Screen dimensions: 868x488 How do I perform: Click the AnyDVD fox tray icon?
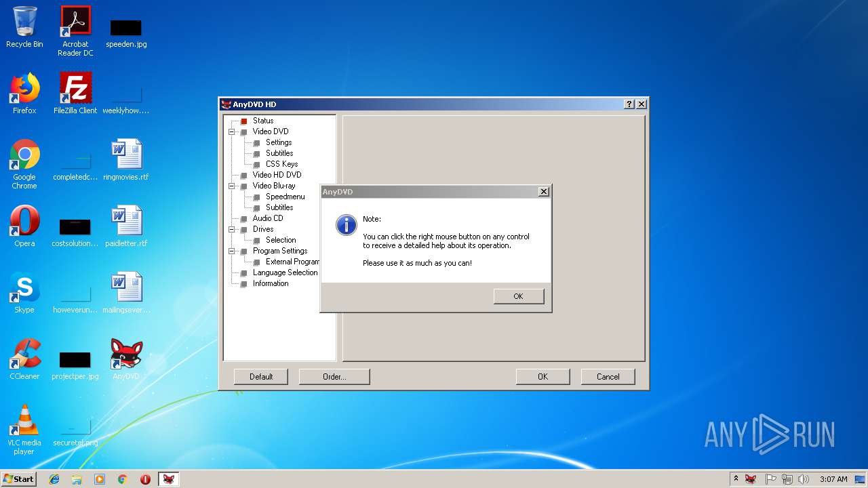point(751,479)
